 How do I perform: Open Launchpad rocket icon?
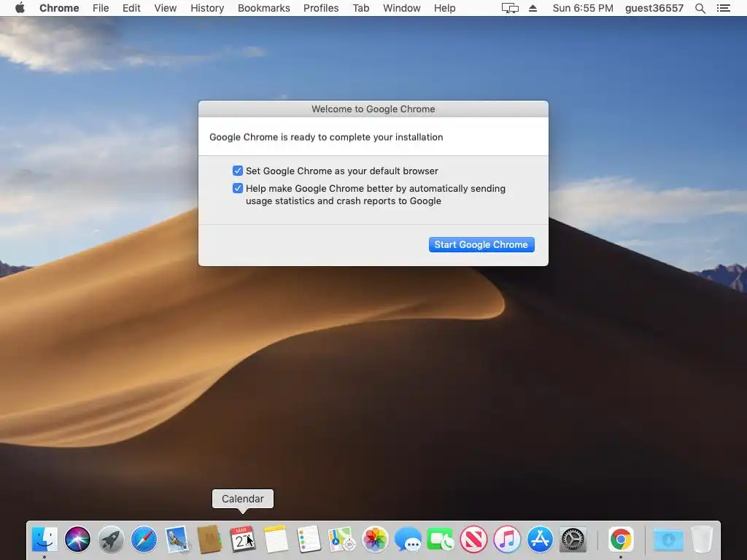[x=111, y=540]
